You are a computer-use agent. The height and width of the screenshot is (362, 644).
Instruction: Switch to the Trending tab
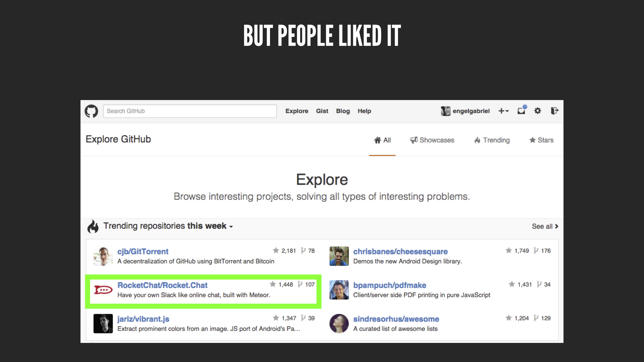[x=492, y=140]
